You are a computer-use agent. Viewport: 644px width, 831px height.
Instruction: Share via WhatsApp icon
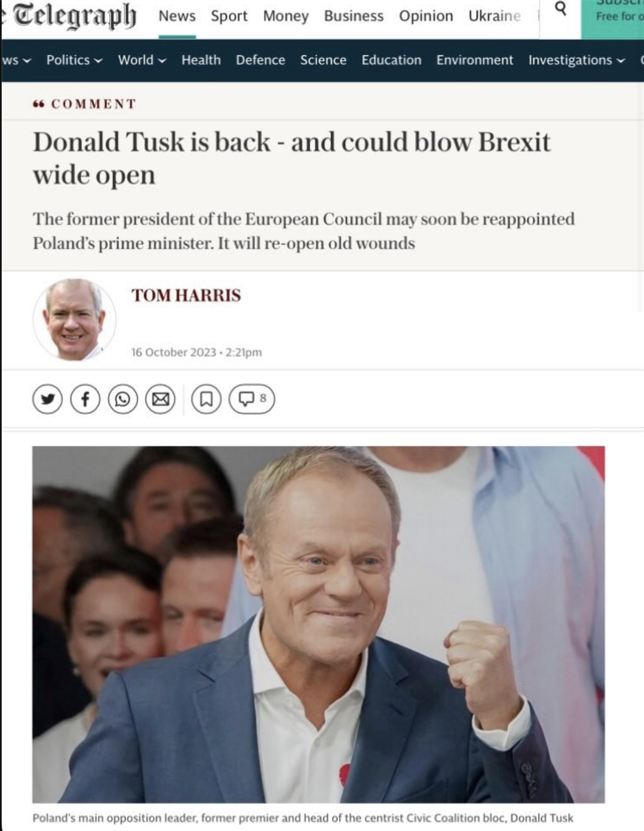coord(122,399)
